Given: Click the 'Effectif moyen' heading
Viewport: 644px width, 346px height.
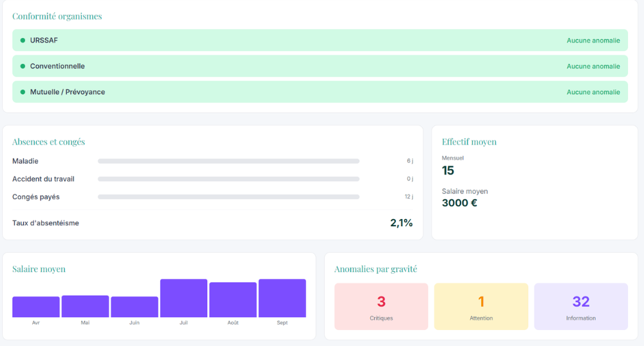Looking at the screenshot, I should 469,142.
